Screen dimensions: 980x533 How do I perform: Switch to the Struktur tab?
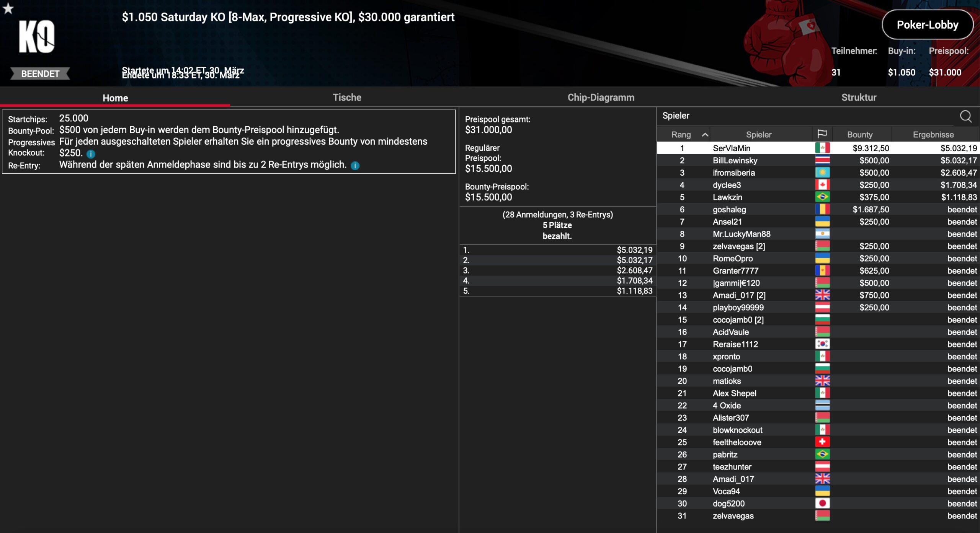coord(859,98)
